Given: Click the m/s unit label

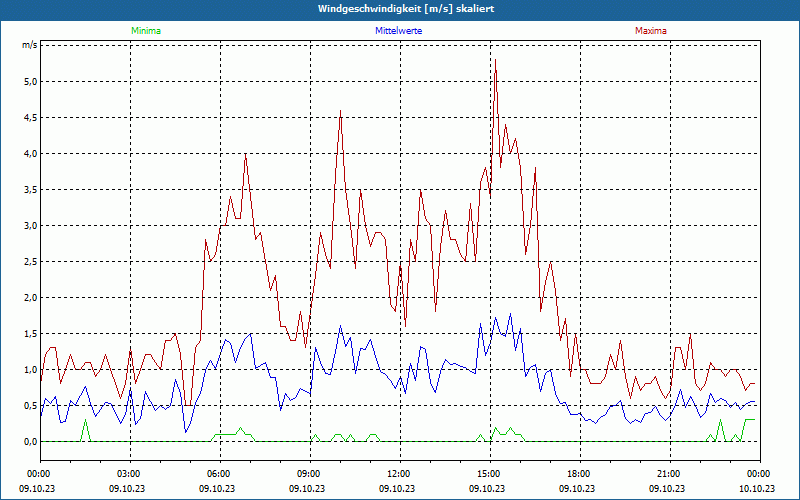Looking at the screenshot, I should point(29,45).
